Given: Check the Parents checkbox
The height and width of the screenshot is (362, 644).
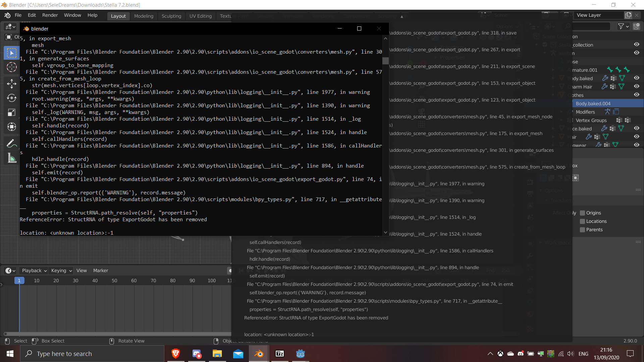Looking at the screenshot, I should (x=583, y=230).
